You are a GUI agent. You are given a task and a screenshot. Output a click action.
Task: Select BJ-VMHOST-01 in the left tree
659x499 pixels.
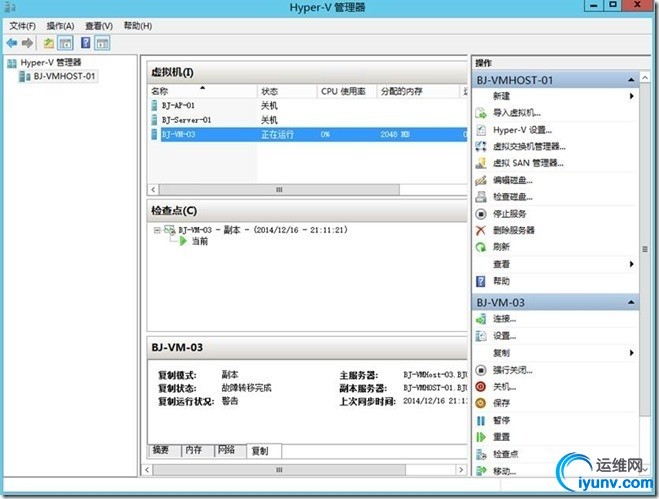click(64, 76)
